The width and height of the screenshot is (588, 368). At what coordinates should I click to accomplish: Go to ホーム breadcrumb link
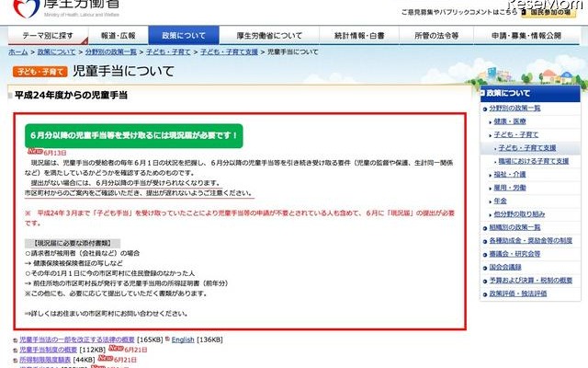(x=18, y=52)
